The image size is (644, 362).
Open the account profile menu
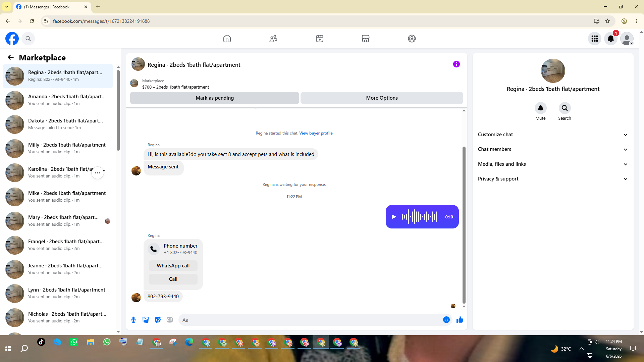(x=627, y=39)
